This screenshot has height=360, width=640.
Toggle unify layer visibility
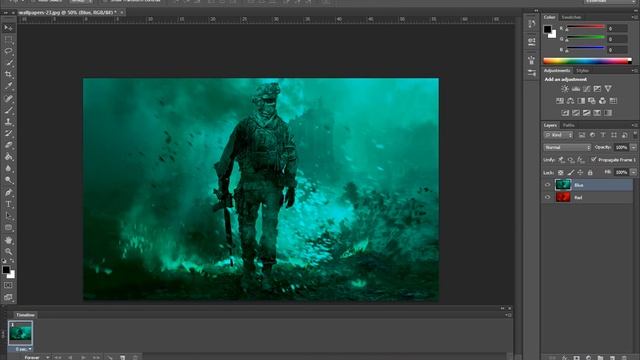click(571, 160)
